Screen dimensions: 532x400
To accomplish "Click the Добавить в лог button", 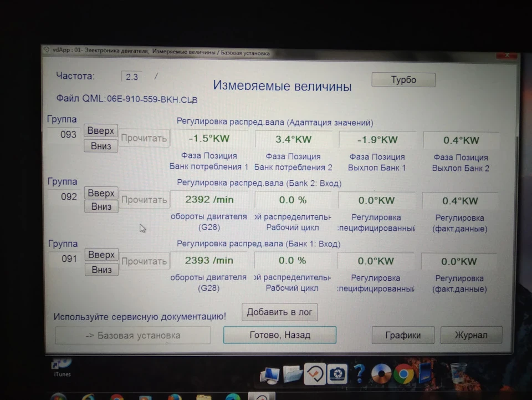I will pos(279,312).
